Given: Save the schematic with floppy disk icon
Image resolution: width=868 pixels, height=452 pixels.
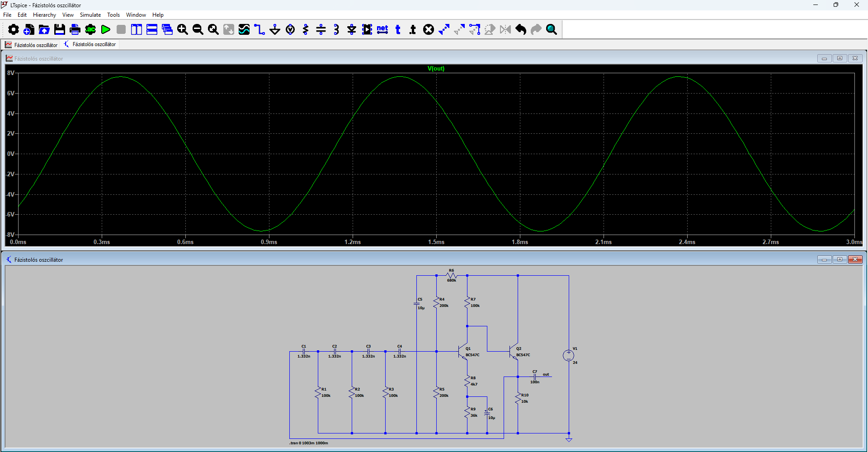Looking at the screenshot, I should pyautogui.click(x=60, y=30).
